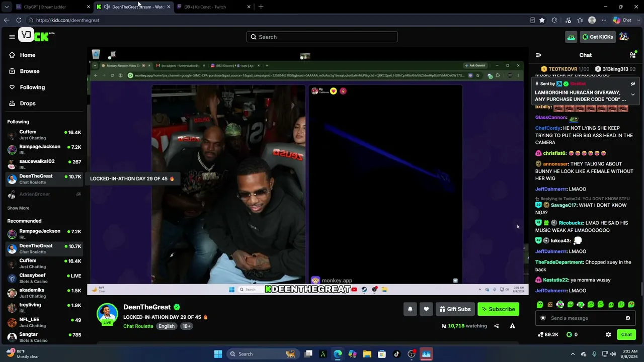Open the Copilot Chat button in the browser

pos(622,20)
